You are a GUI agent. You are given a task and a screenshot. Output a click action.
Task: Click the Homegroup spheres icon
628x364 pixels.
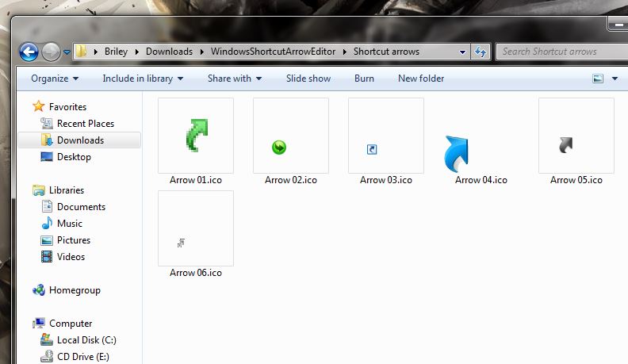tap(38, 290)
